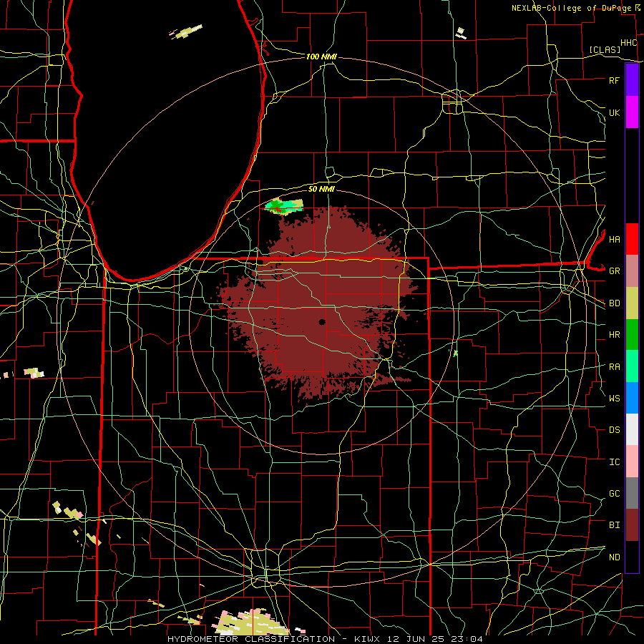Click the radar site black dot at center
This screenshot has height=644, width=644.
322,322
